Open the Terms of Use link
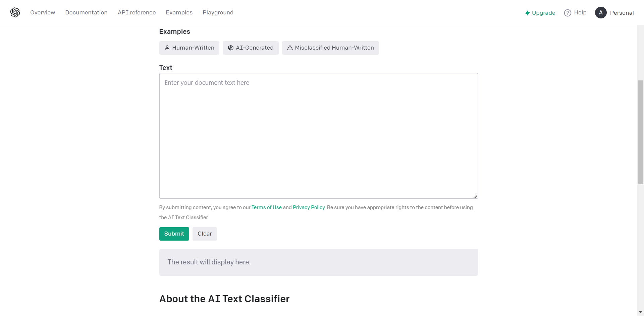The width and height of the screenshot is (644, 316). (267, 207)
